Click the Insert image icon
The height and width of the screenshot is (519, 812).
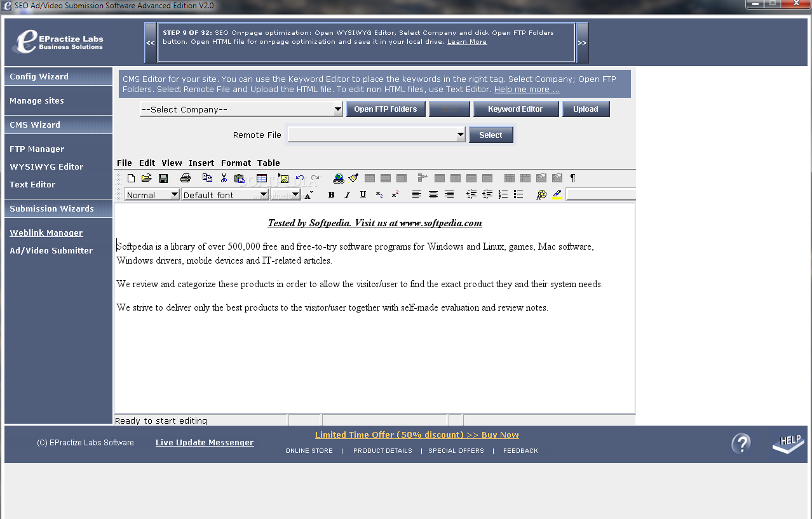point(283,179)
